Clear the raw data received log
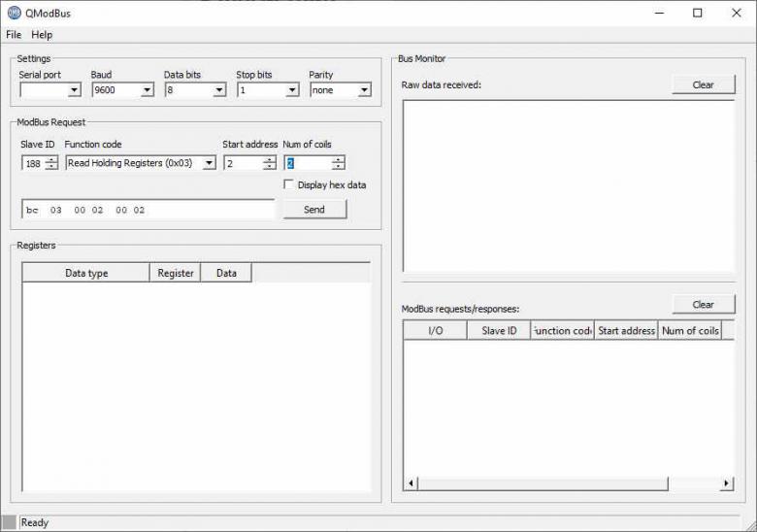 coord(704,84)
